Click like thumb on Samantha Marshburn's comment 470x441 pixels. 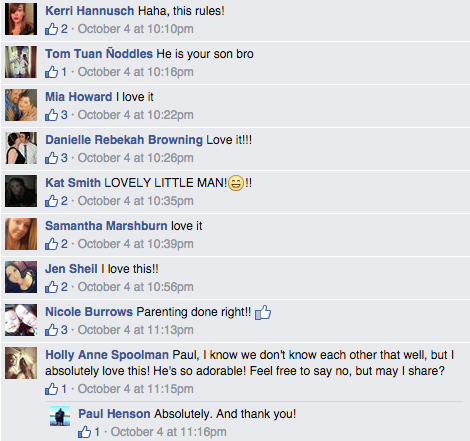click(51, 244)
